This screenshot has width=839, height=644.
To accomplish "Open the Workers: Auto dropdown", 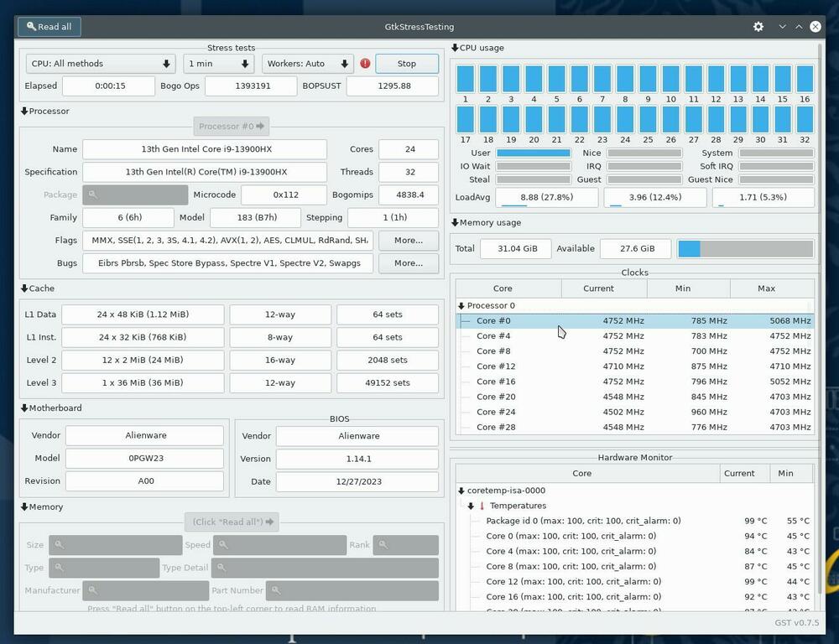I will click(307, 63).
